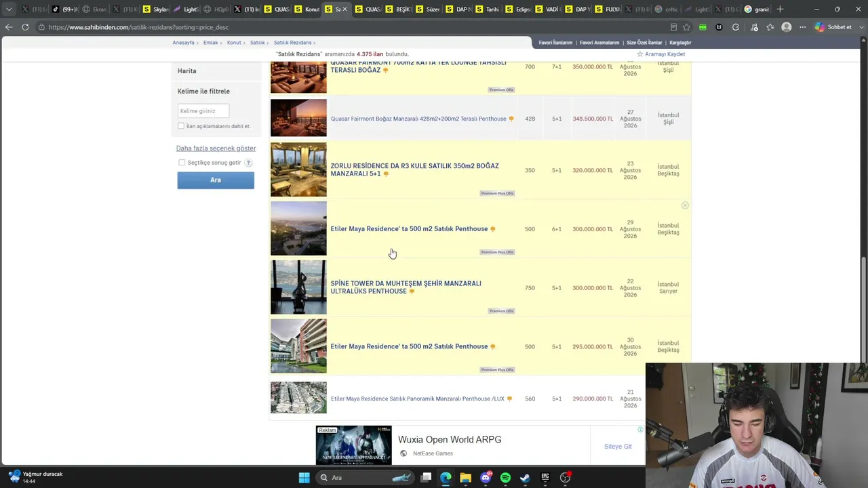Viewport: 868px width, 488px height.
Task: Click the price 348.500.000 TL
Action: click(593, 119)
